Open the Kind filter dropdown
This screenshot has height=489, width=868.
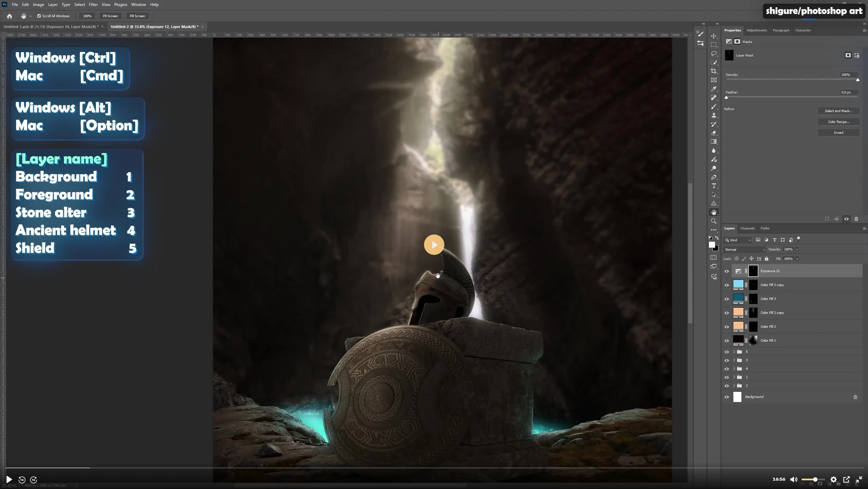tap(738, 240)
